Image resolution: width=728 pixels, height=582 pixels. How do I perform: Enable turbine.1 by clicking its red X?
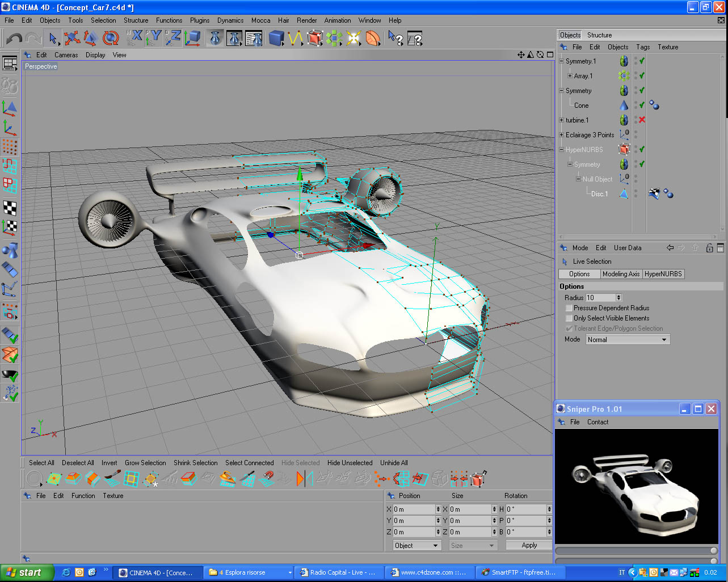pos(641,120)
